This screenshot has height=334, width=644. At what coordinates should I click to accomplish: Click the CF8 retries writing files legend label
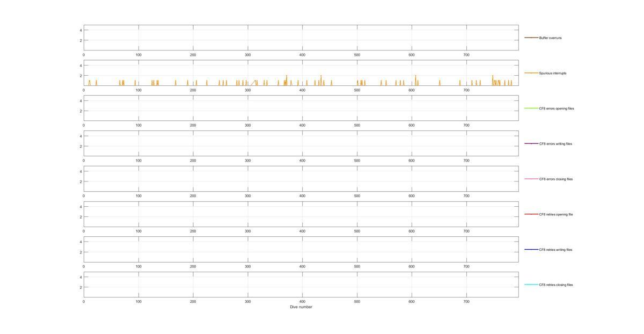click(x=556, y=250)
